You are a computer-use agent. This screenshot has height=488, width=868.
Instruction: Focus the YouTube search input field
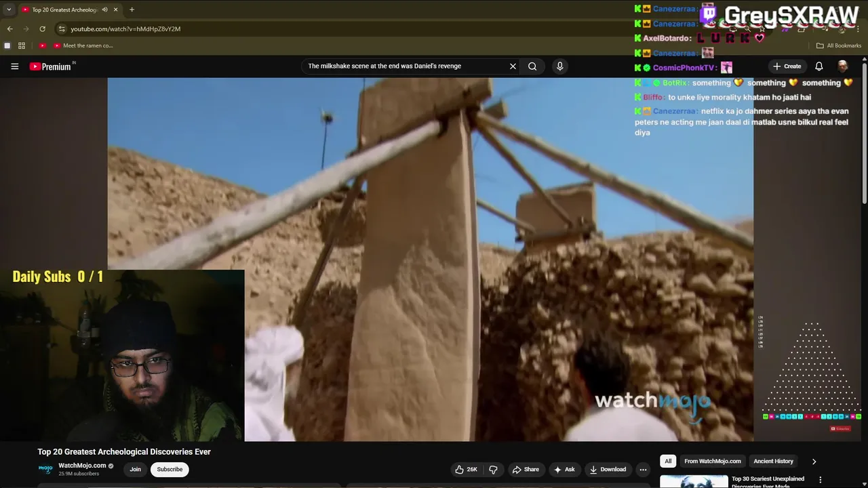(407, 66)
